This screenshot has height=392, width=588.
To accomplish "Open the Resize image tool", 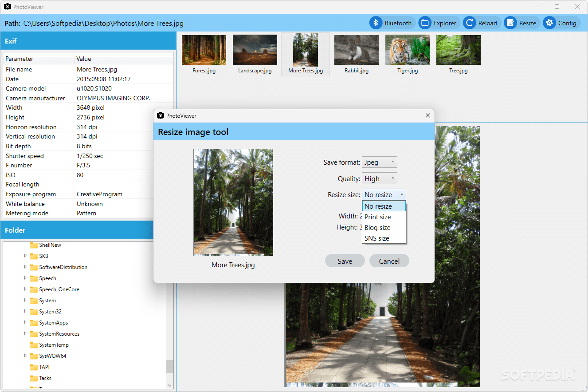I will point(521,23).
